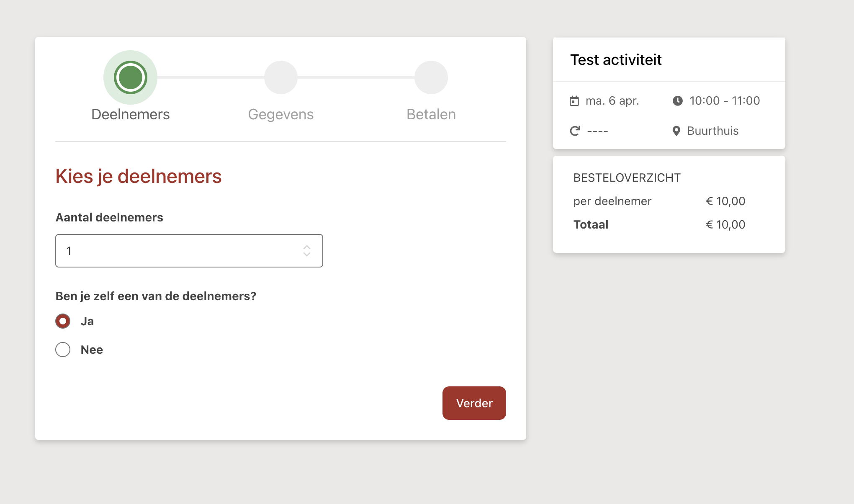Image resolution: width=854 pixels, height=504 pixels.
Task: Click the Betalen step circle
Action: tap(431, 77)
